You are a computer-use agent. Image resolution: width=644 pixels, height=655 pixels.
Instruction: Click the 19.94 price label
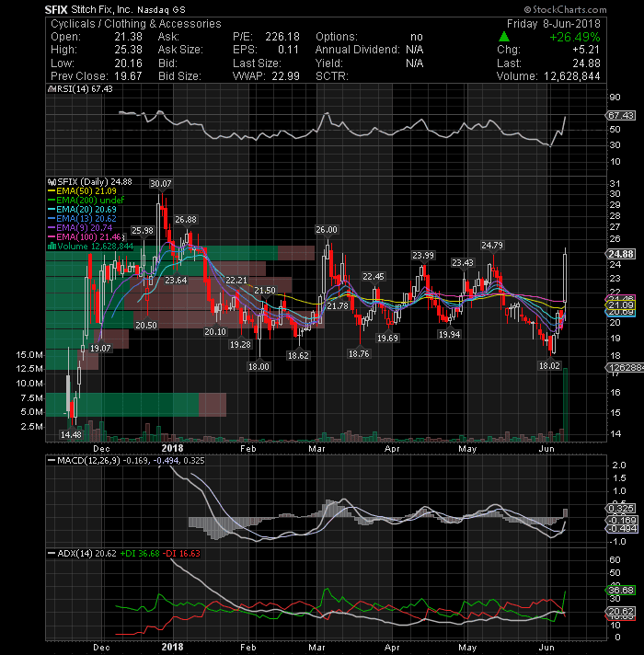449,334
